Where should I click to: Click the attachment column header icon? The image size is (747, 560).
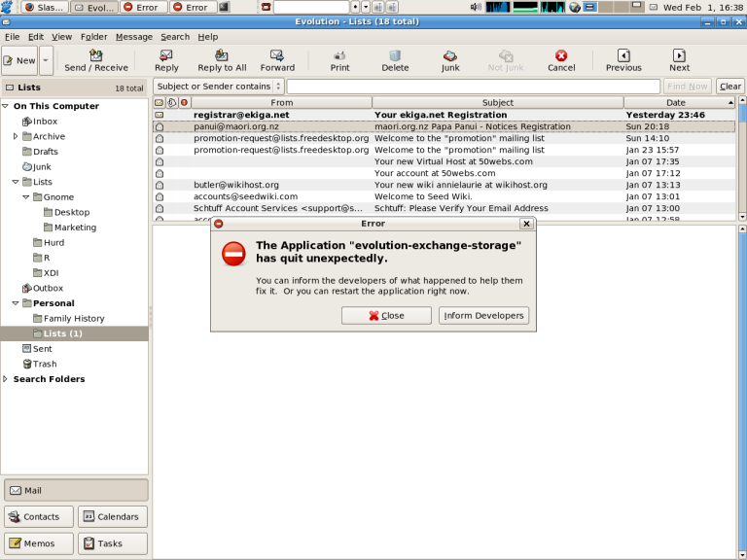click(x=171, y=102)
